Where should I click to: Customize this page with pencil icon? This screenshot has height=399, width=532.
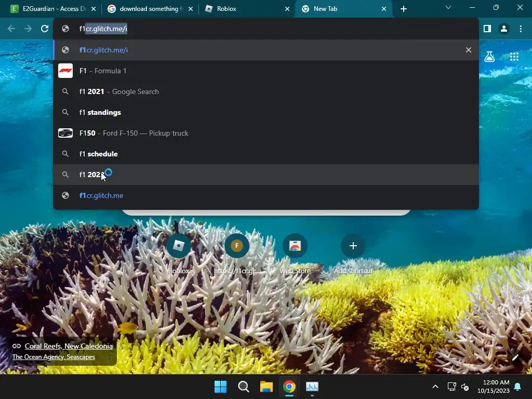pyautogui.click(x=515, y=357)
